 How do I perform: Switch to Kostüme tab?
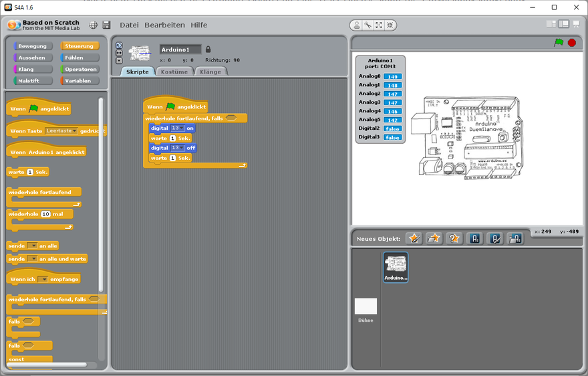pos(174,72)
